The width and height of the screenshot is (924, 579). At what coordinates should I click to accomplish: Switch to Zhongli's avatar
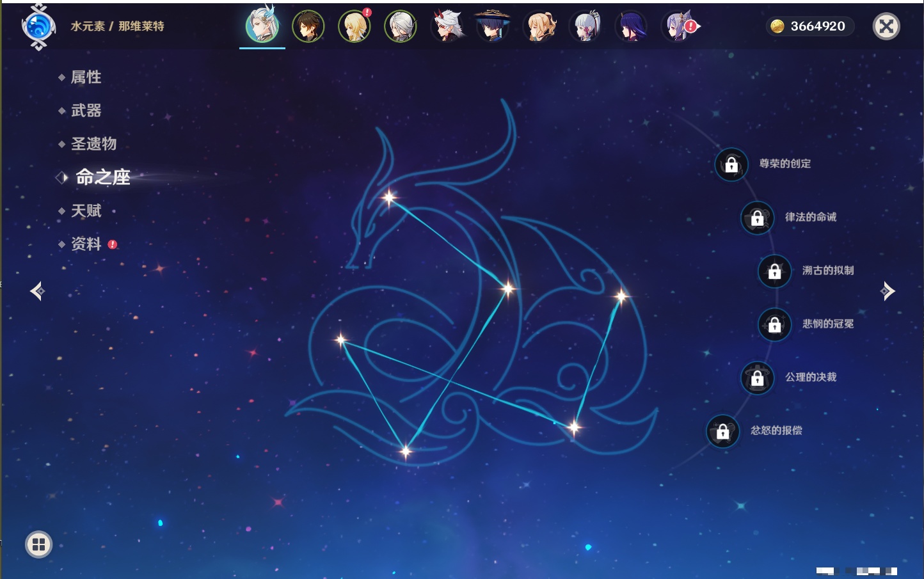(308, 26)
